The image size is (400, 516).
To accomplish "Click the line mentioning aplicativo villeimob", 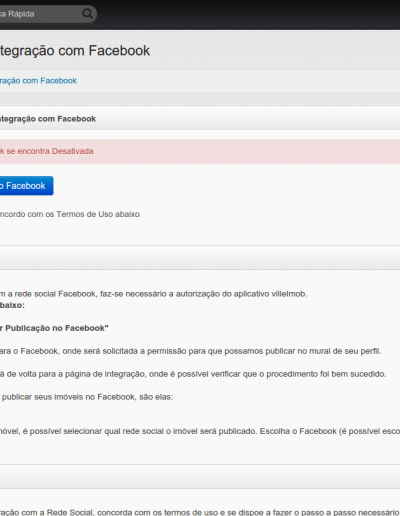I will pyautogui.click(x=154, y=294).
